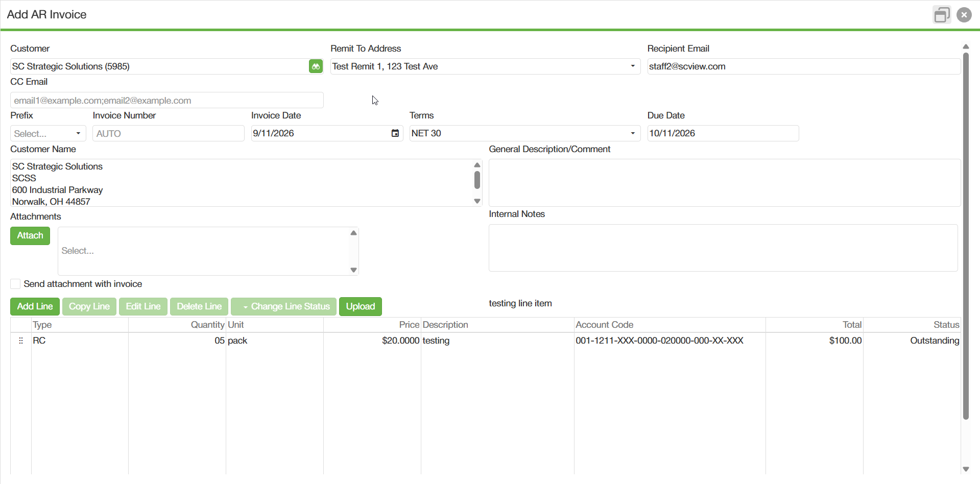Viewport: 980px width, 484px height.
Task: Expand the Terms NET 30 dropdown
Action: [x=633, y=133]
